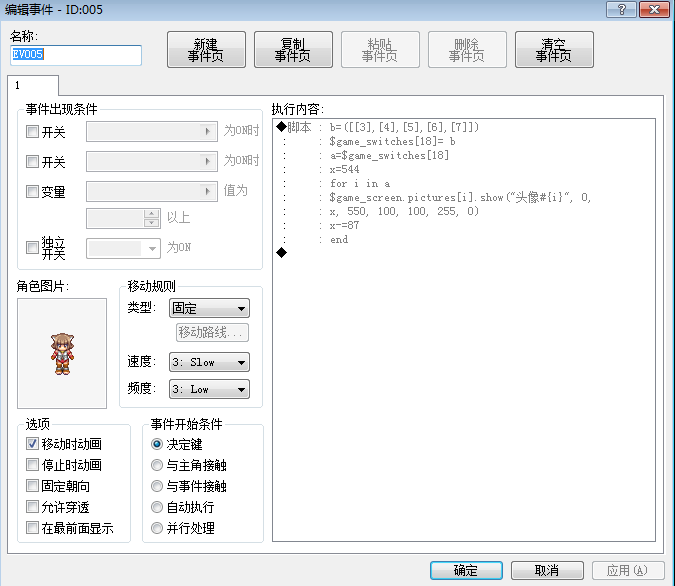Focus the event name field EV005
The image size is (675, 586).
(x=76, y=55)
